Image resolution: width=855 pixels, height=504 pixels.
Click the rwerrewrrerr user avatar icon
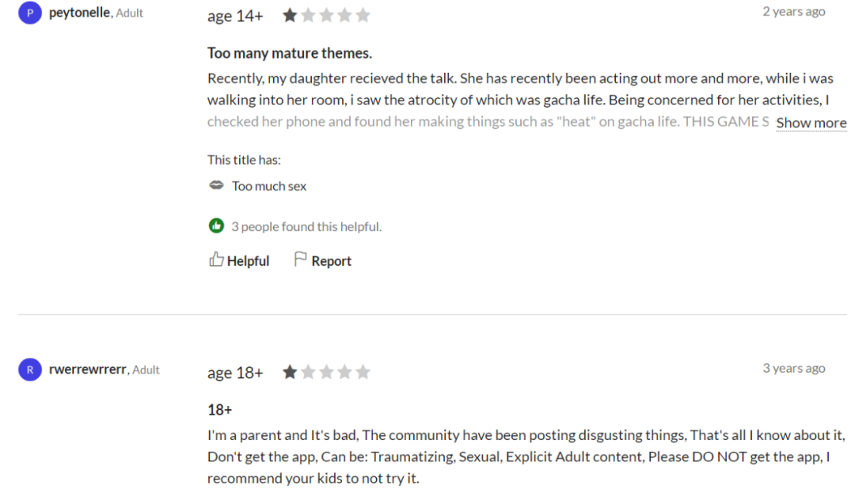point(30,369)
